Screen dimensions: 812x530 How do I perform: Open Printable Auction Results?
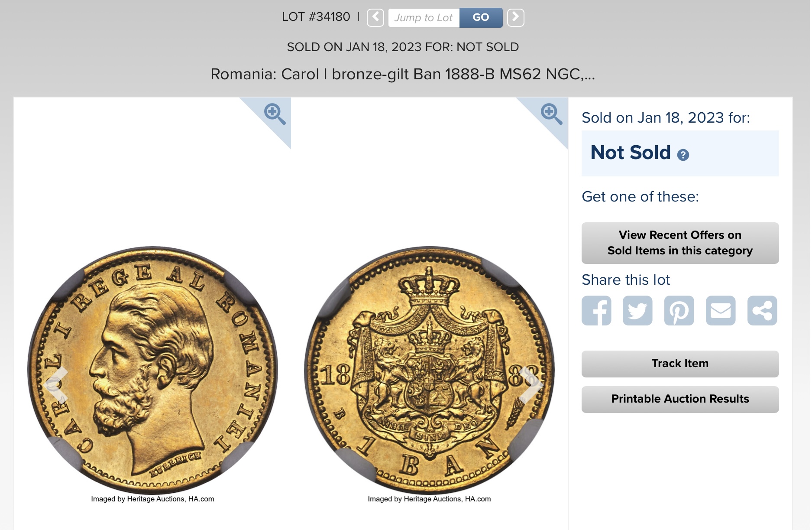pyautogui.click(x=680, y=399)
